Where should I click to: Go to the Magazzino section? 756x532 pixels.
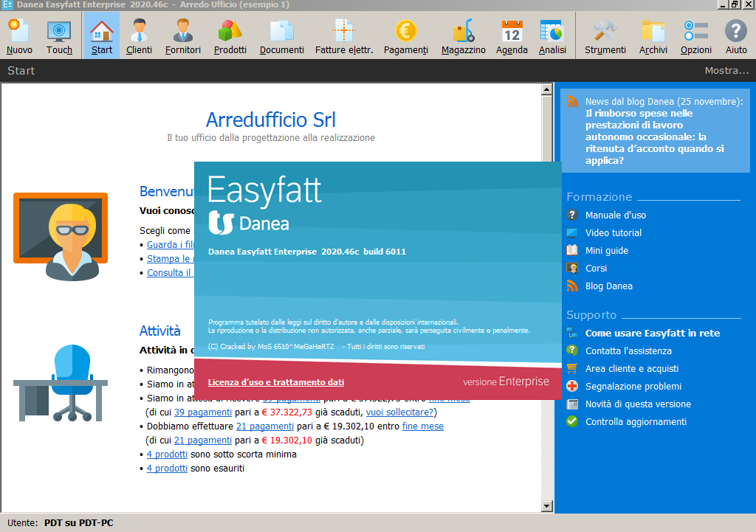pos(463,36)
